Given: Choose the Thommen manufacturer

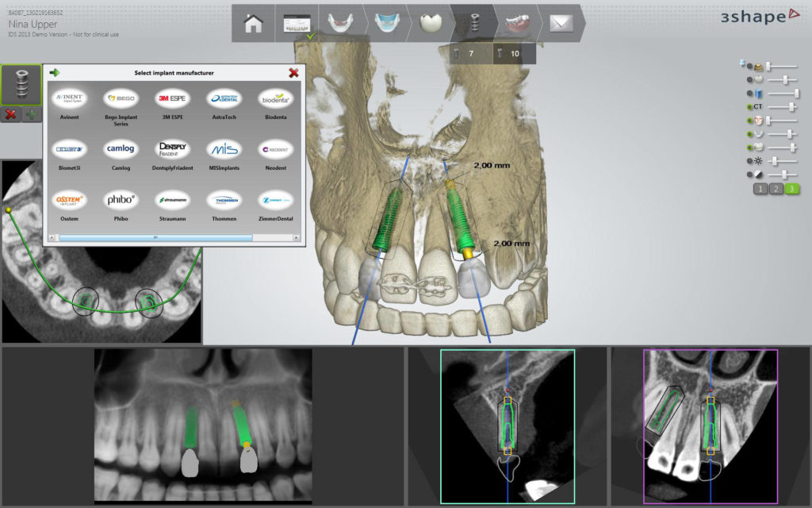Looking at the screenshot, I should point(224,206).
